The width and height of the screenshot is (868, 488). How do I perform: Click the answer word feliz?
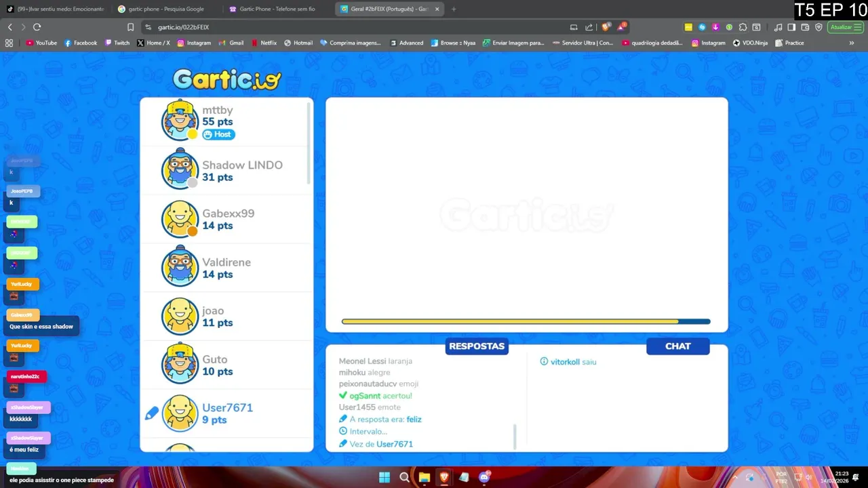coord(414,420)
